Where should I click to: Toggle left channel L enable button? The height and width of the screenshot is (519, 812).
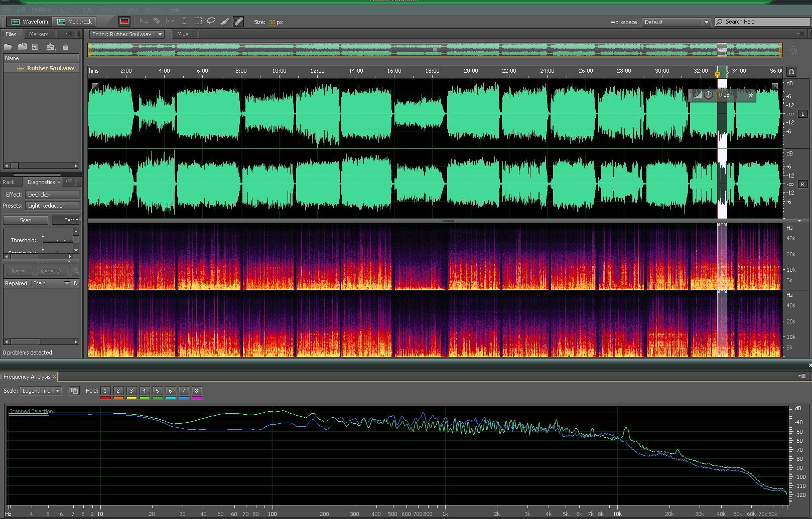[x=802, y=114]
